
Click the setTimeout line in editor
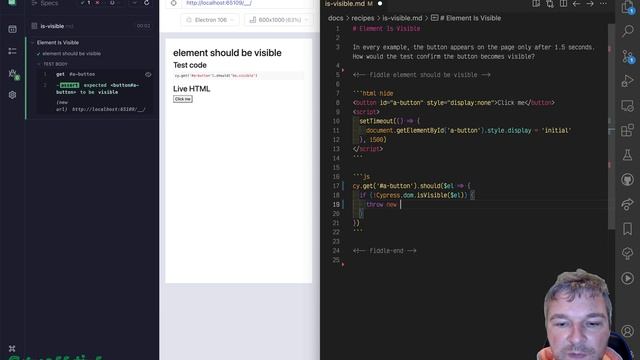(389, 121)
